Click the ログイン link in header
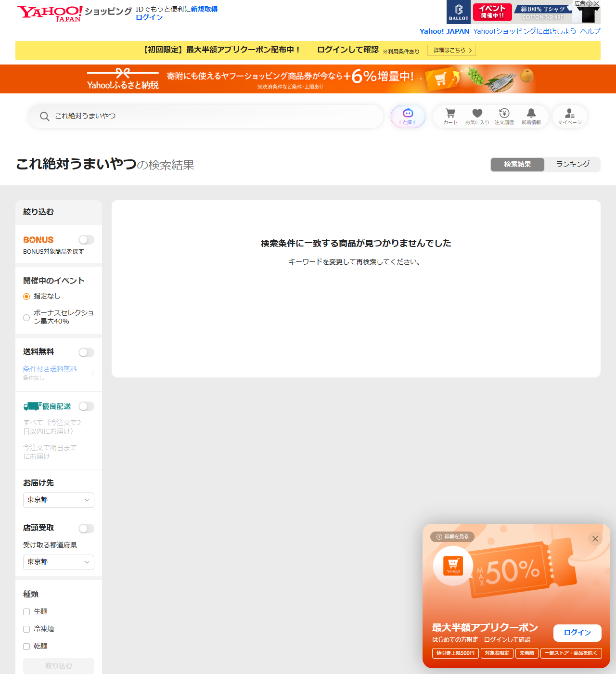The image size is (616, 674). click(x=149, y=17)
